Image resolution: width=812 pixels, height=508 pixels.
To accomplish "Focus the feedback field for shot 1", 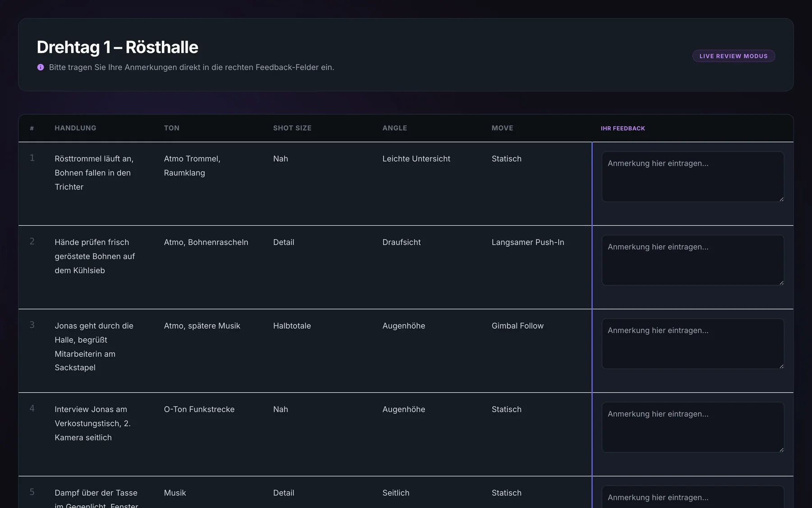I will (693, 177).
